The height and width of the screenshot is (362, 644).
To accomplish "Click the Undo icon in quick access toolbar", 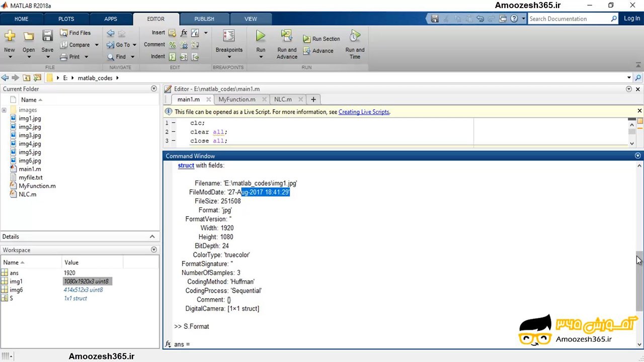I will click(x=480, y=19).
